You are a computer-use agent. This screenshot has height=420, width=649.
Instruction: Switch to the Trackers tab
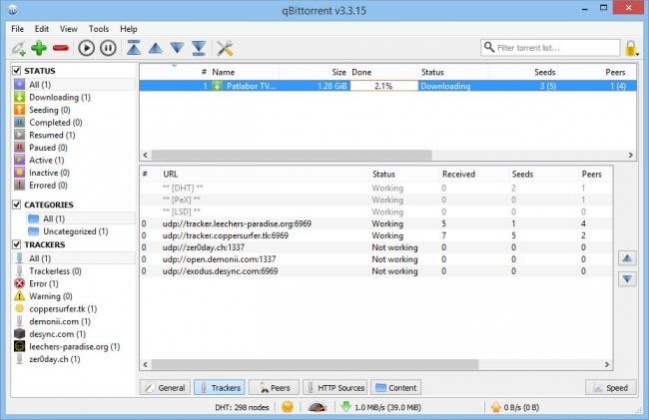click(219, 388)
